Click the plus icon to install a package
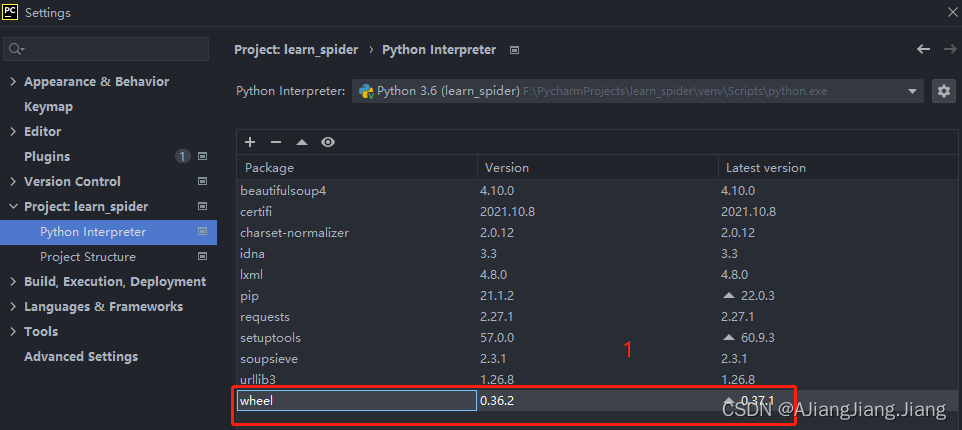The height and width of the screenshot is (430, 962). click(x=250, y=142)
